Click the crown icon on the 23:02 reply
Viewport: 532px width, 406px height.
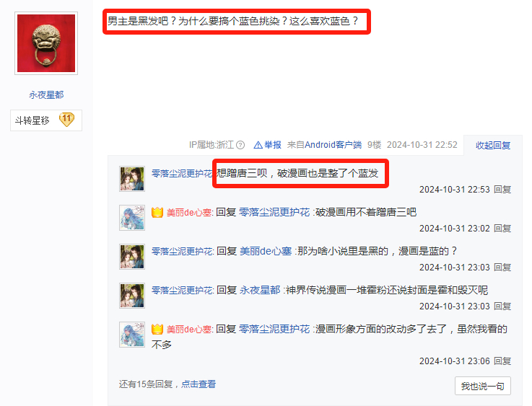tap(157, 213)
